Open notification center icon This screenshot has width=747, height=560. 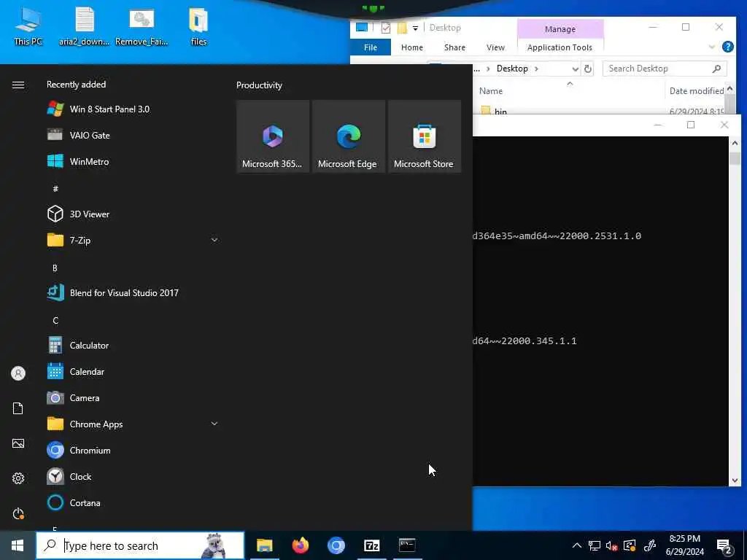click(x=724, y=546)
